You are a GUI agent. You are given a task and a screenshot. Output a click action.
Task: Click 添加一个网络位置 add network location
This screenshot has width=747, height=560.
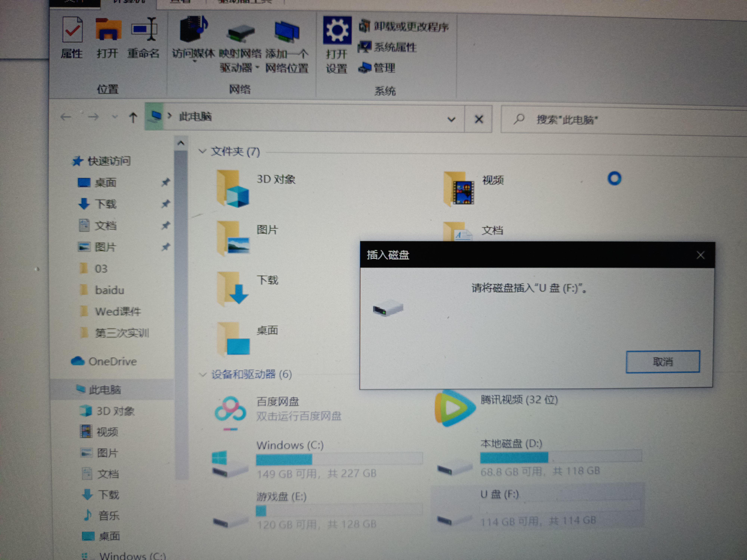287,47
